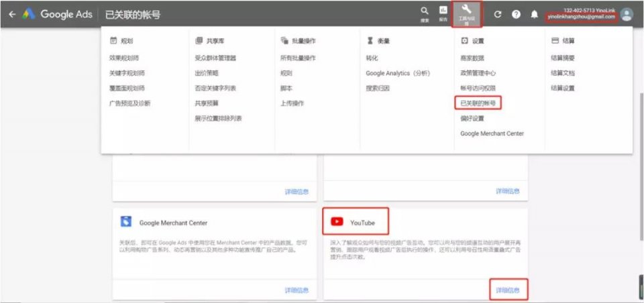Viewport: 644px width, 303px height.
Task: Click the account avatar icon
Action: point(627,14)
